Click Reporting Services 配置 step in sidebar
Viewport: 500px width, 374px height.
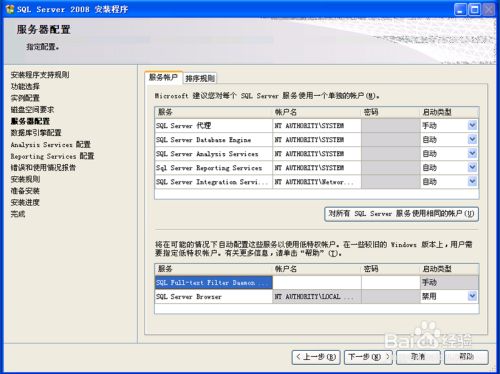click(52, 156)
